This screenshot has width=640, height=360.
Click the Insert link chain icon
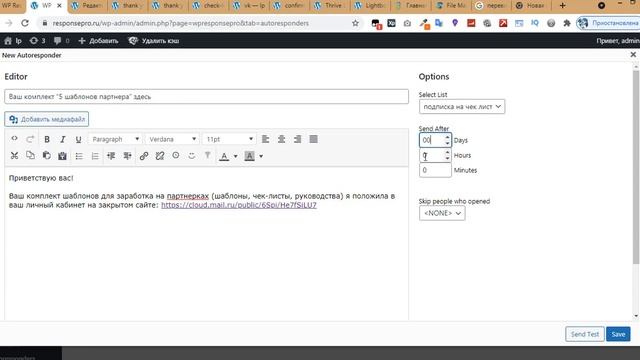(144, 156)
